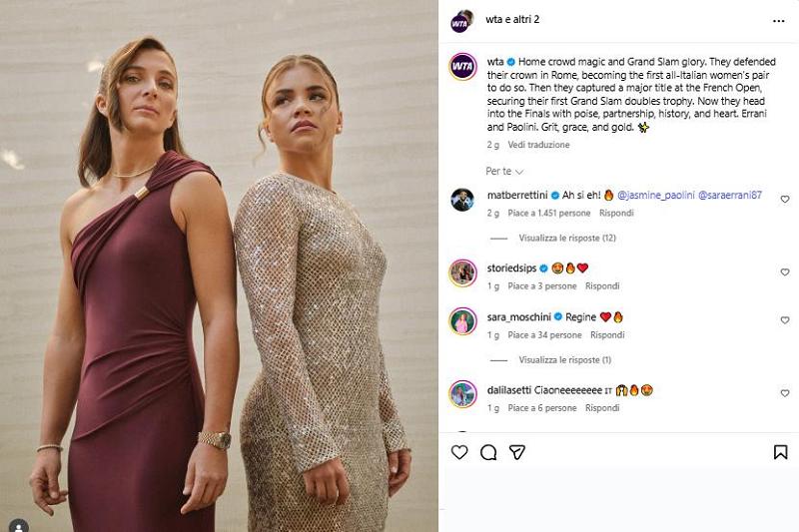799x532 pixels.
Task: Open WTA profile picture in header
Action: [x=461, y=19]
